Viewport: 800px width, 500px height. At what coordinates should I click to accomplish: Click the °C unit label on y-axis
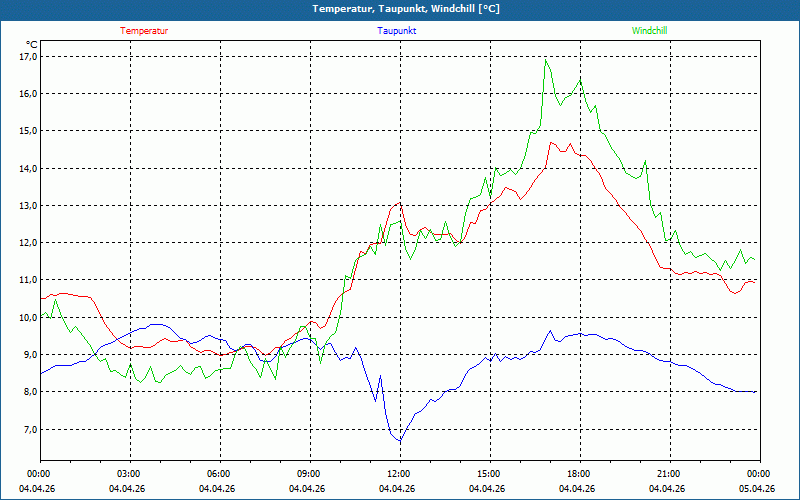[32, 44]
